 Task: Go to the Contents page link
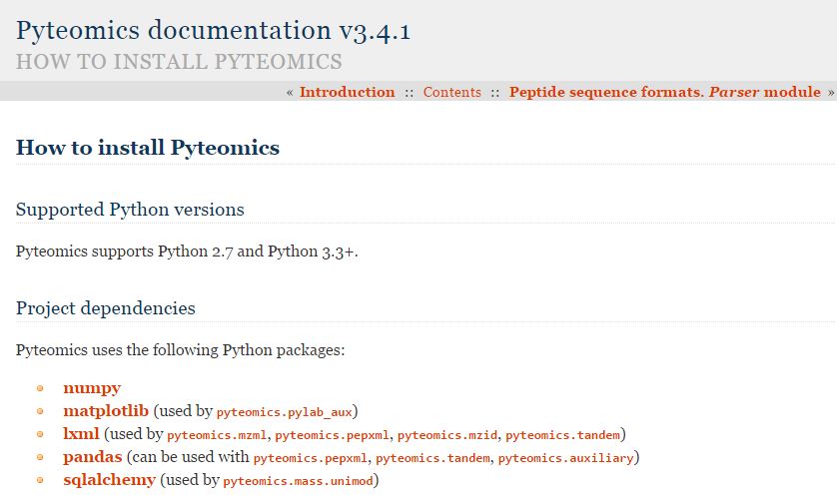coord(452,92)
